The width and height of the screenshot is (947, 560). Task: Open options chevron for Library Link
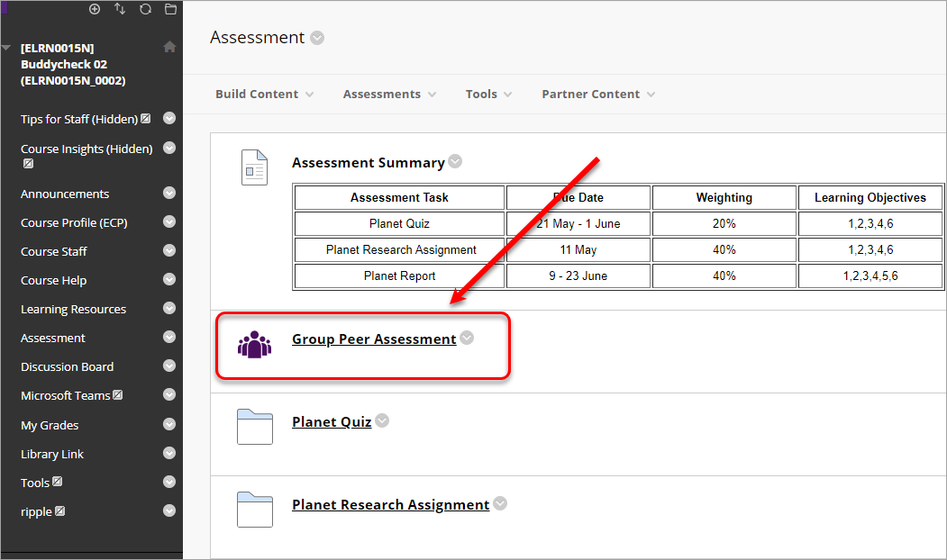coord(169,453)
